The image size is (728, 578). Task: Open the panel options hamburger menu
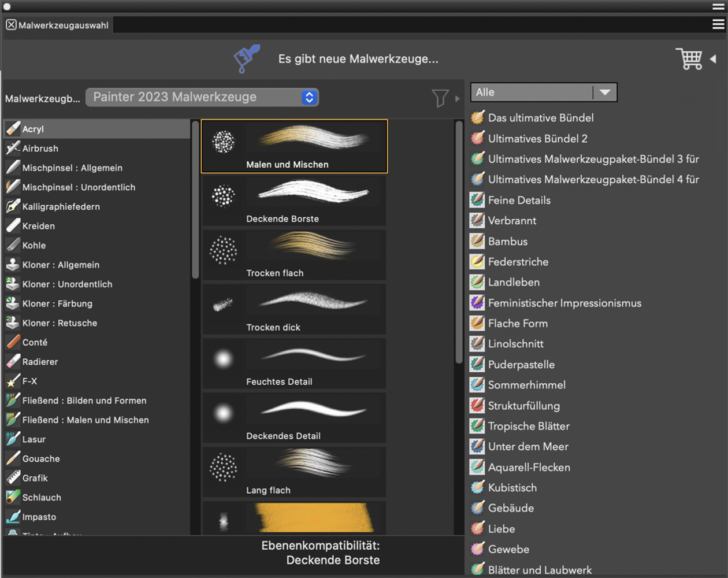(x=718, y=24)
